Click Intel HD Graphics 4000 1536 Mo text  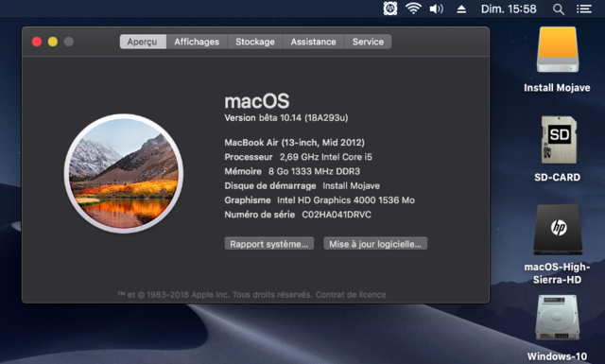click(x=346, y=199)
